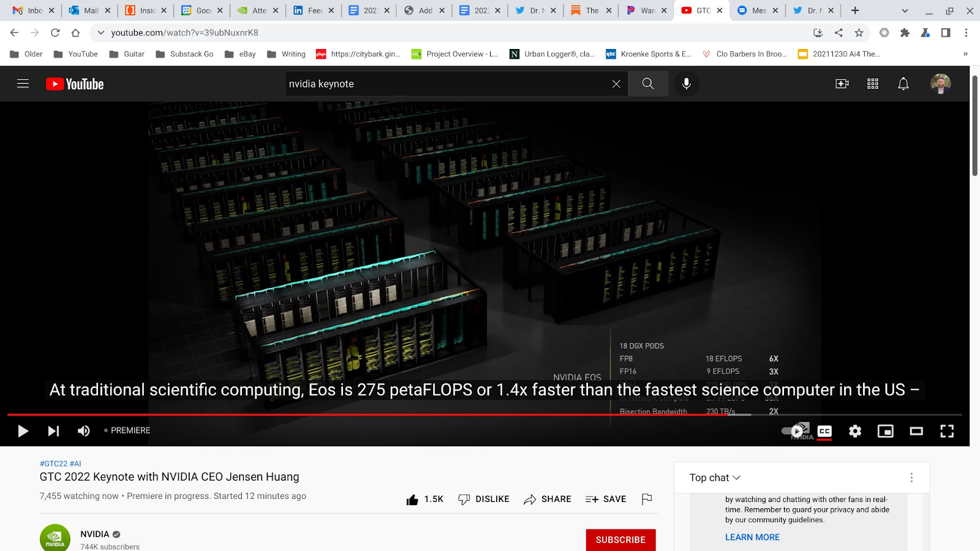
Task: Expand the address bar site info chevron
Action: point(101,33)
